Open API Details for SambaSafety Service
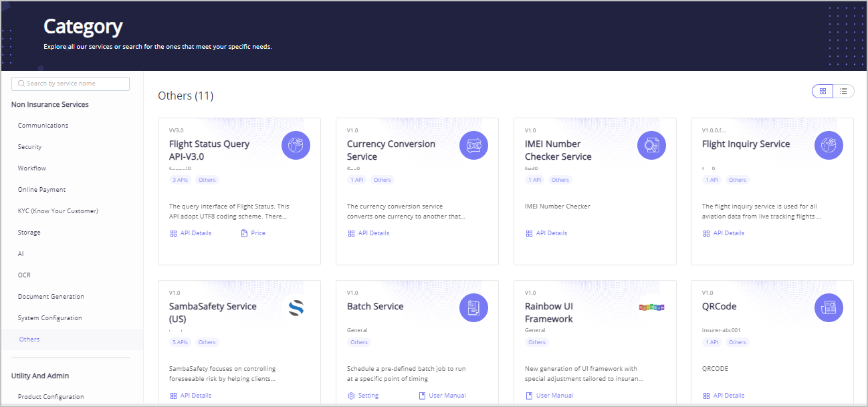This screenshot has height=407, width=868. (x=191, y=396)
